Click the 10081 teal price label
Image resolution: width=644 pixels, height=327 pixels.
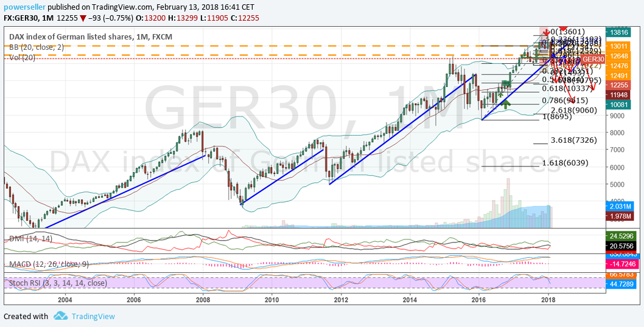pos(618,105)
